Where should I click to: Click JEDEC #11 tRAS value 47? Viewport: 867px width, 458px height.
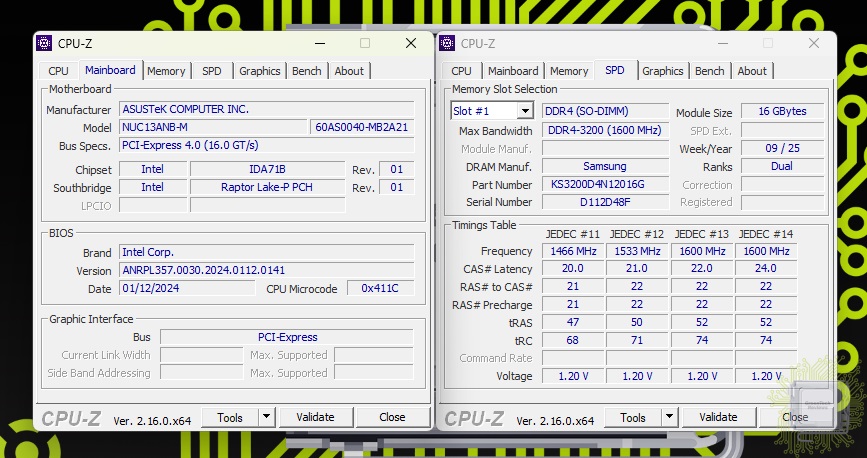tap(573, 322)
